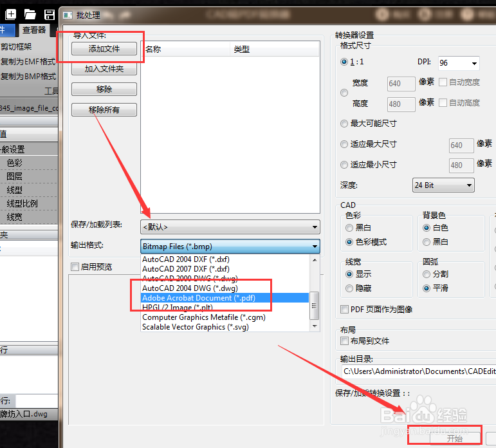
Task: Click the 移除所有 button
Action: tap(104, 110)
